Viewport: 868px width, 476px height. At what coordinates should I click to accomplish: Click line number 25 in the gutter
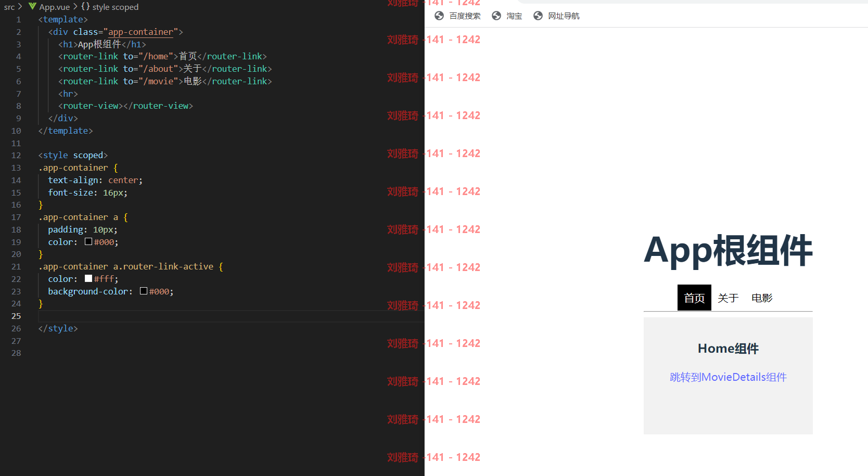[16, 316]
